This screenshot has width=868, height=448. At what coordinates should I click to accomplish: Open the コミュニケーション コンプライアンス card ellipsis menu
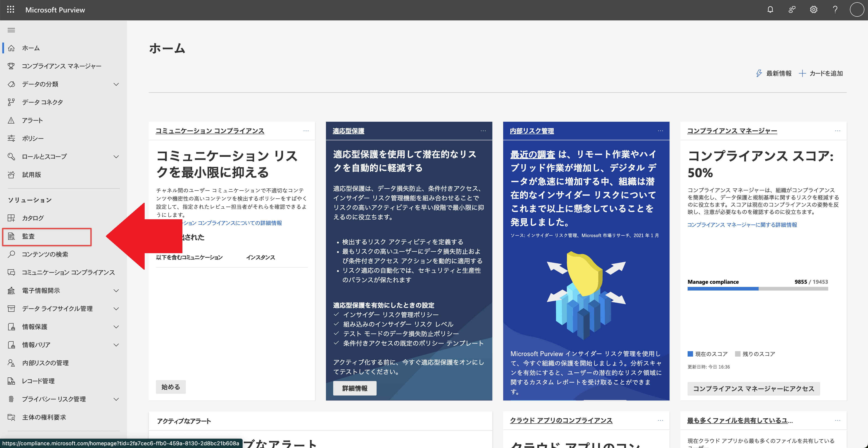coord(306,131)
